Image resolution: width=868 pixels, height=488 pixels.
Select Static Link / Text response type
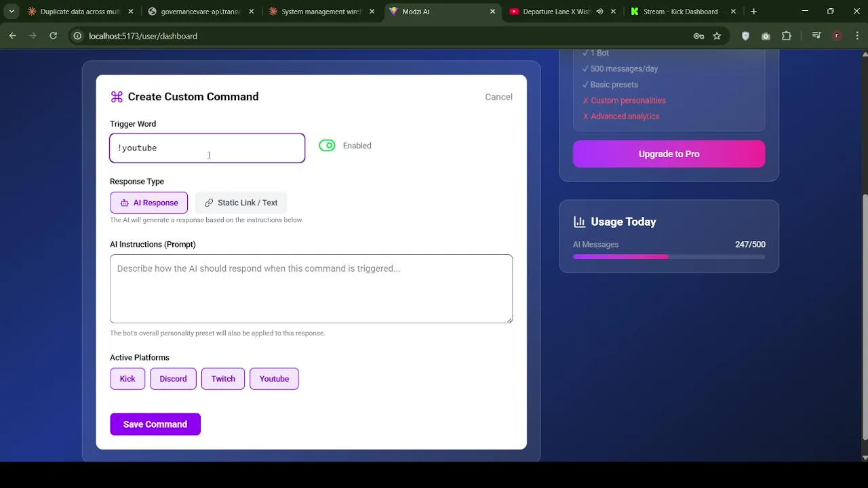241,203
